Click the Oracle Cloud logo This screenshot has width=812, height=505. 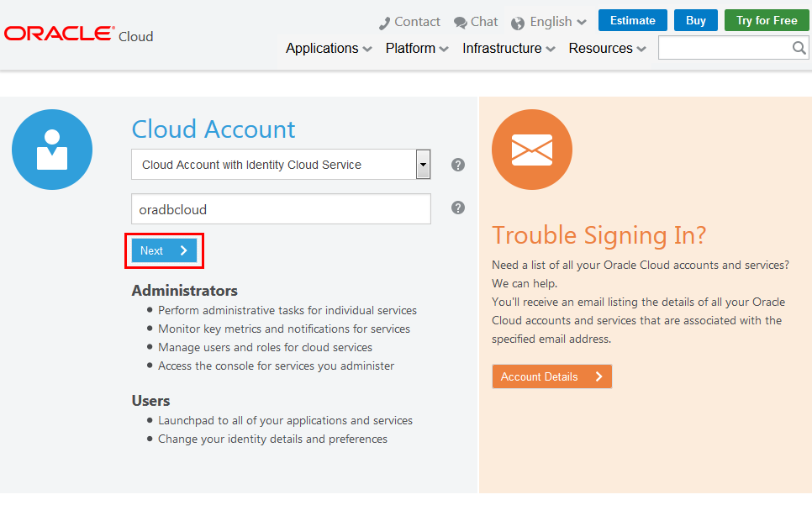click(x=78, y=34)
